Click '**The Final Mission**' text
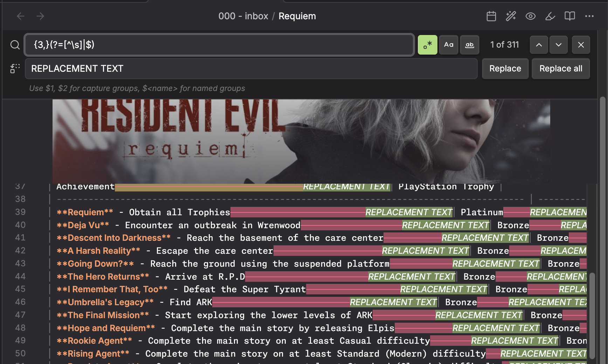Viewport: 608px width, 364px height. pyautogui.click(x=103, y=315)
